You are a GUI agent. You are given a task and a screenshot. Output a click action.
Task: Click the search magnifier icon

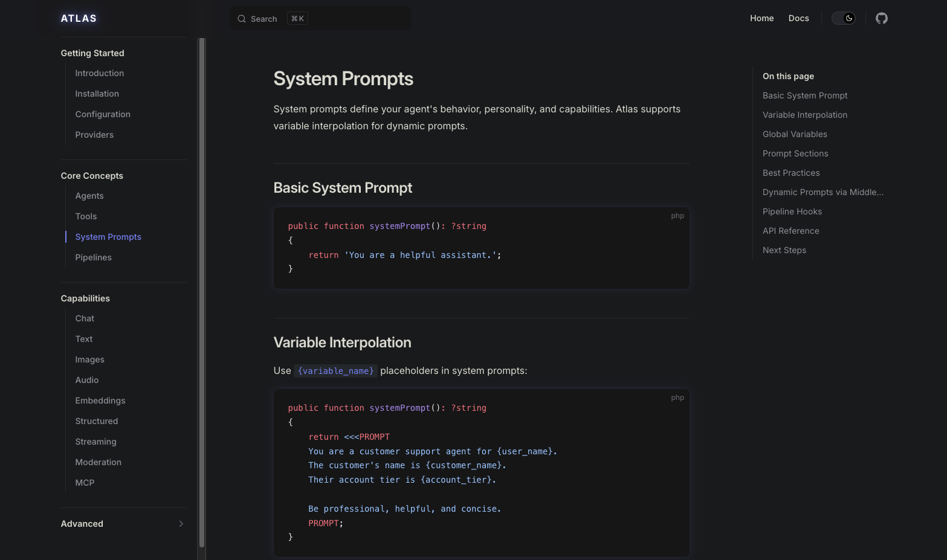[x=242, y=19]
